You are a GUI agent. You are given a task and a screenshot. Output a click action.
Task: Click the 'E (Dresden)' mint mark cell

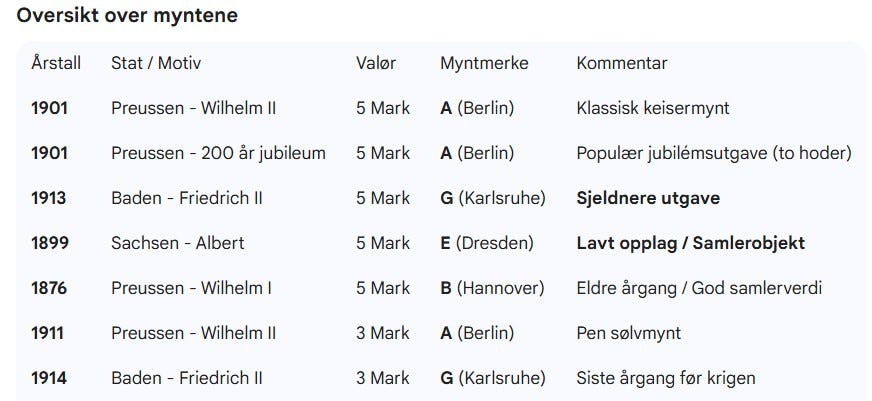(x=487, y=243)
